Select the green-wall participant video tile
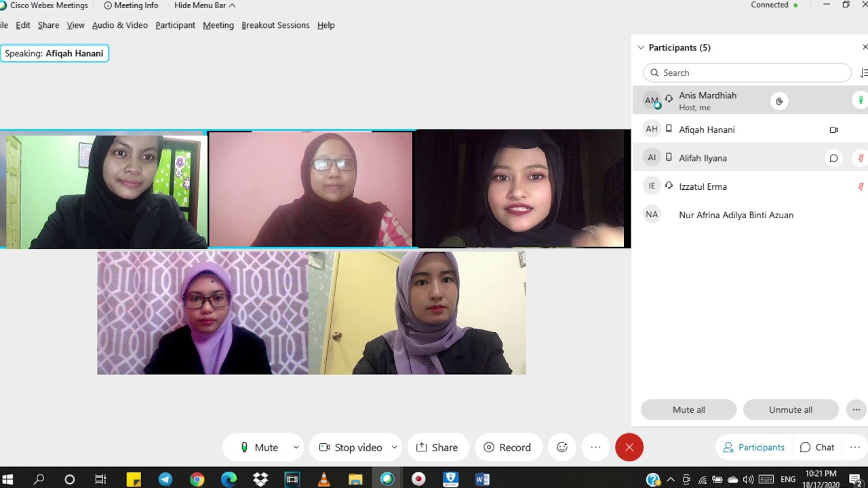Screen dimensions: 868x488 (x=104, y=190)
